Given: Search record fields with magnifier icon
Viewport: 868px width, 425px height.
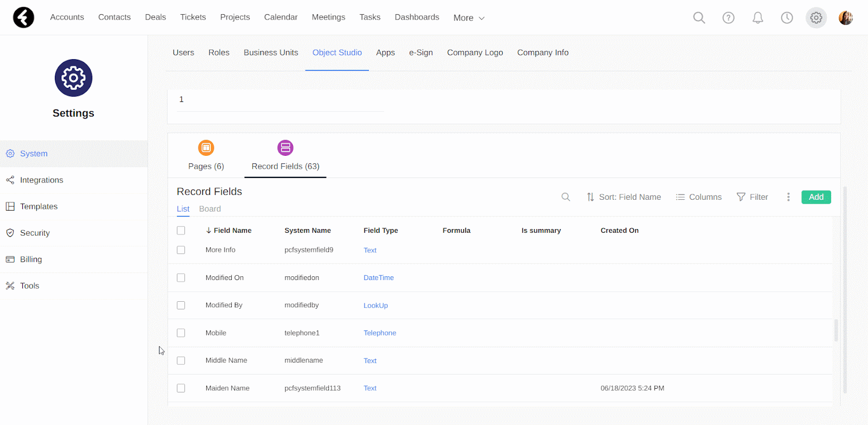Looking at the screenshot, I should [566, 197].
